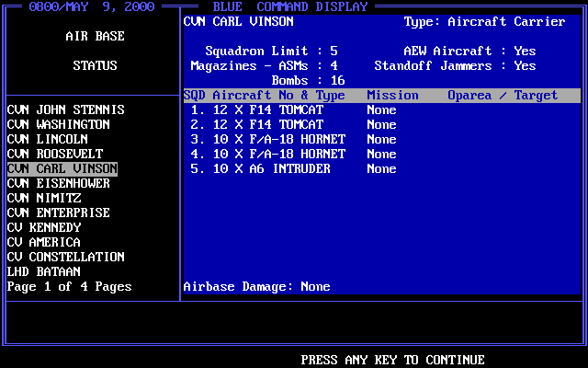Click the Airbase Damage: None status
588x368 pixels.
(257, 286)
